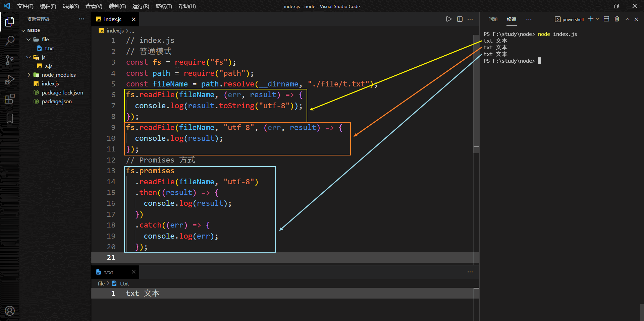Open the Bookmarks view icon
Viewport: 644px width, 321px height.
10,118
